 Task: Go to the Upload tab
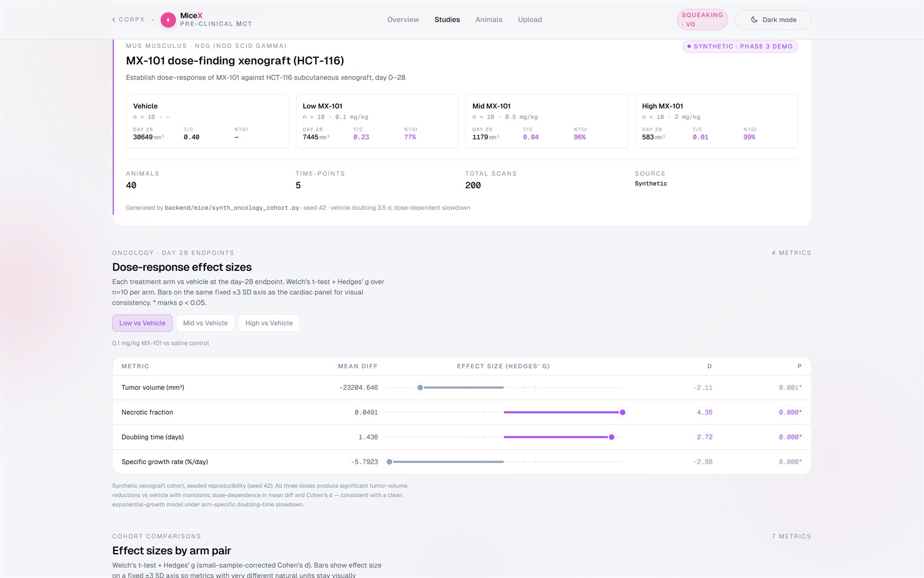pos(530,20)
